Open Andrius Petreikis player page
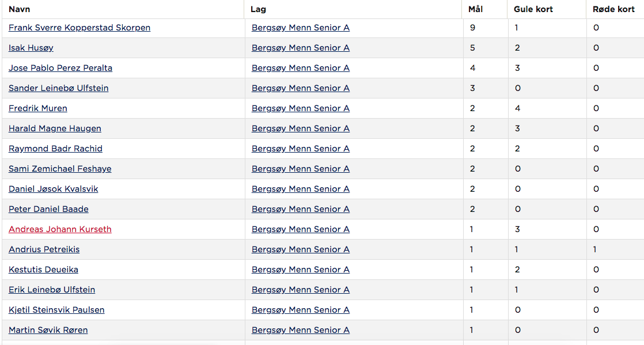Viewport: 644px width, 345px height. 44,249
